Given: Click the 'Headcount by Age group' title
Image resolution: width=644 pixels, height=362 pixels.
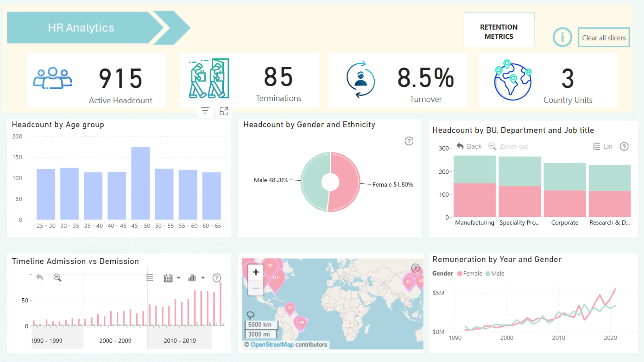Looking at the screenshot, I should click(x=58, y=125).
